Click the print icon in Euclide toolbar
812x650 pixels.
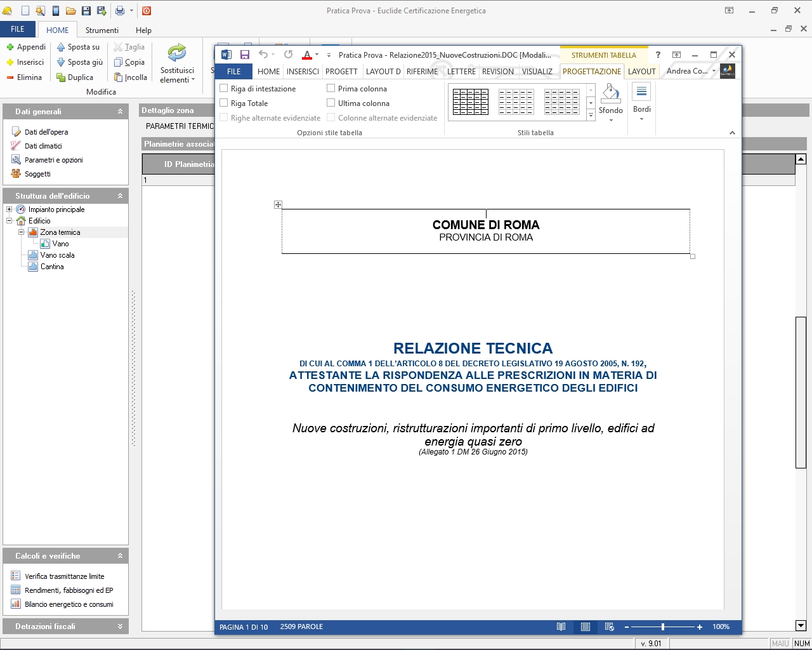pos(120,11)
